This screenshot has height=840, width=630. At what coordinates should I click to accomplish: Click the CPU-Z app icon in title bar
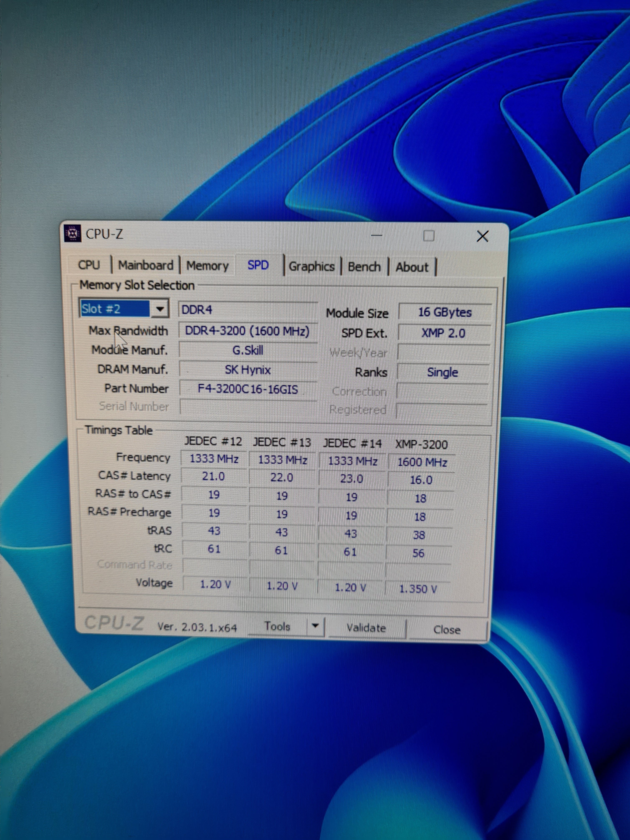pyautogui.click(x=72, y=234)
